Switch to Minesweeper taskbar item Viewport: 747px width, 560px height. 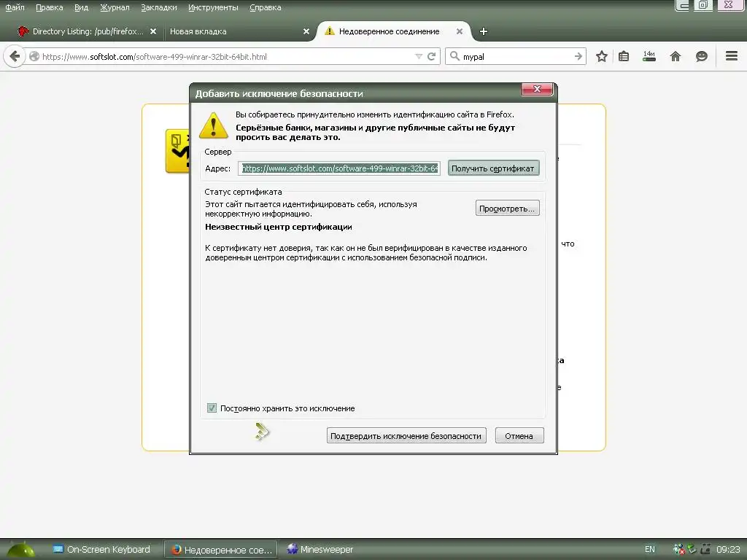[x=320, y=550]
